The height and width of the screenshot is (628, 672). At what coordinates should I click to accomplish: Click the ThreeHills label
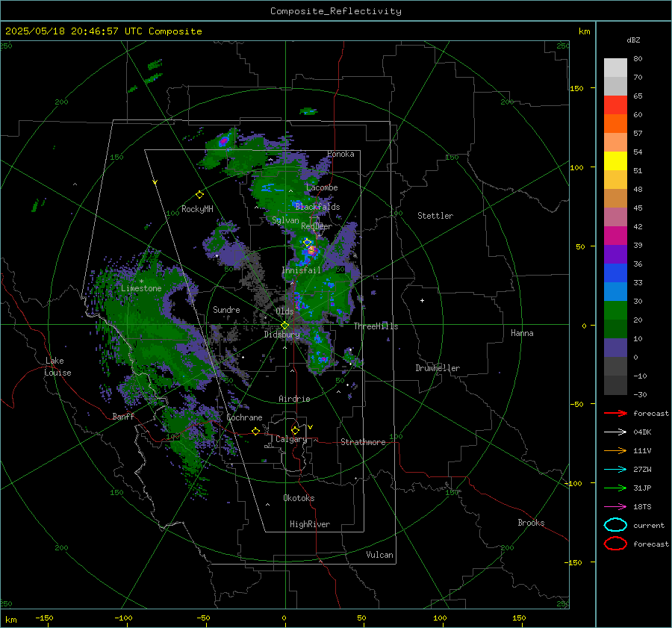pyautogui.click(x=376, y=326)
